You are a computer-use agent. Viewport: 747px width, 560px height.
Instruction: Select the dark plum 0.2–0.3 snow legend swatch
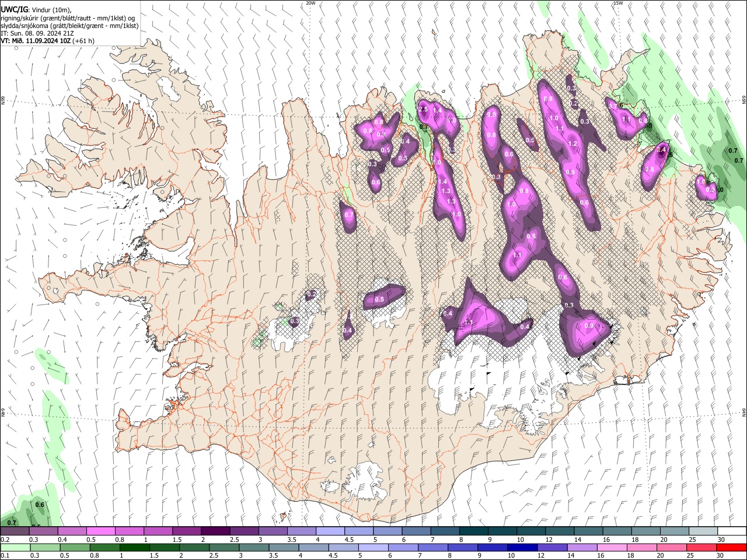pos(15,531)
